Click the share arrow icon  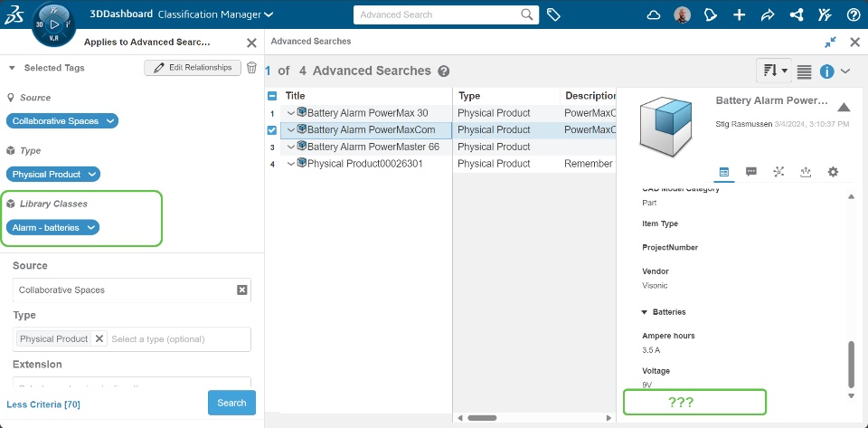(x=768, y=15)
